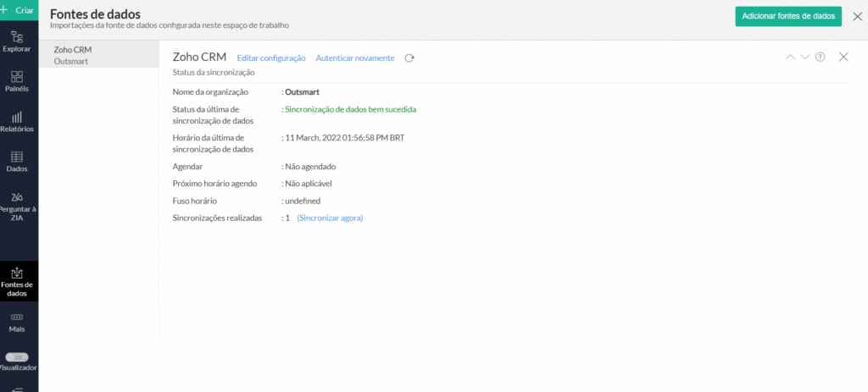Viewport: 868px width, 392px height.
Task: Click Sincronização de dados bem sucedida status
Action: tap(350, 109)
